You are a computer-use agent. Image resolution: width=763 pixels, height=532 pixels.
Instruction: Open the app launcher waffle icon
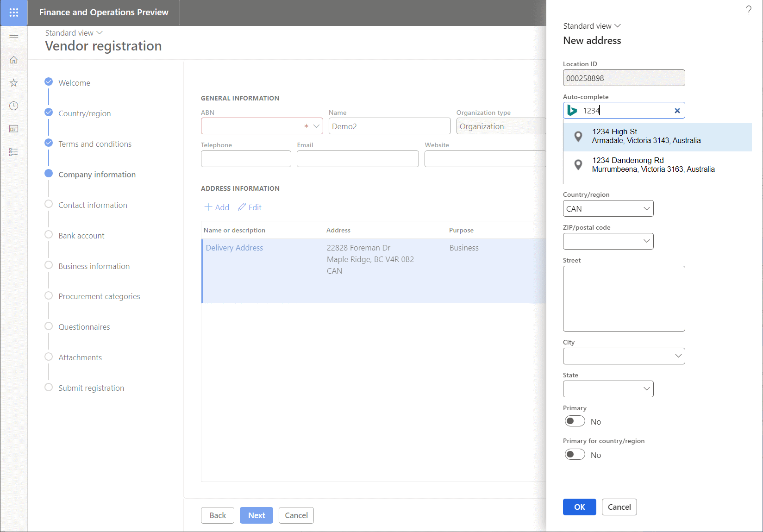(x=14, y=13)
